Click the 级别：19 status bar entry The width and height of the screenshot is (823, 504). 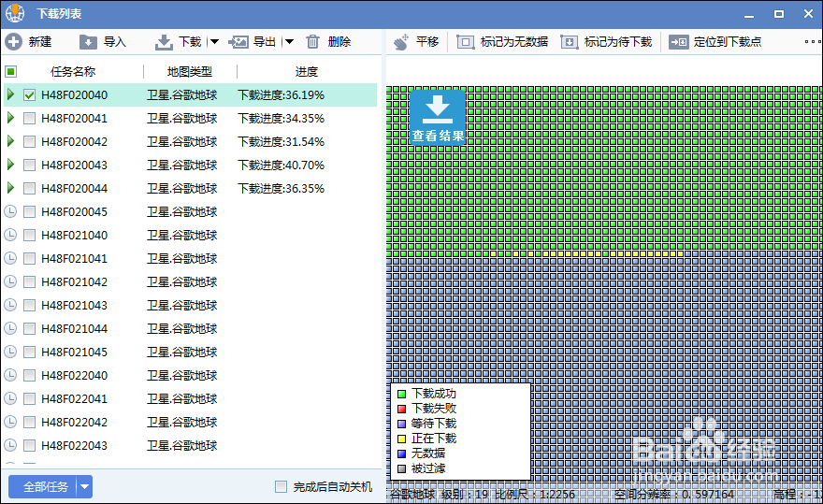[x=465, y=494]
